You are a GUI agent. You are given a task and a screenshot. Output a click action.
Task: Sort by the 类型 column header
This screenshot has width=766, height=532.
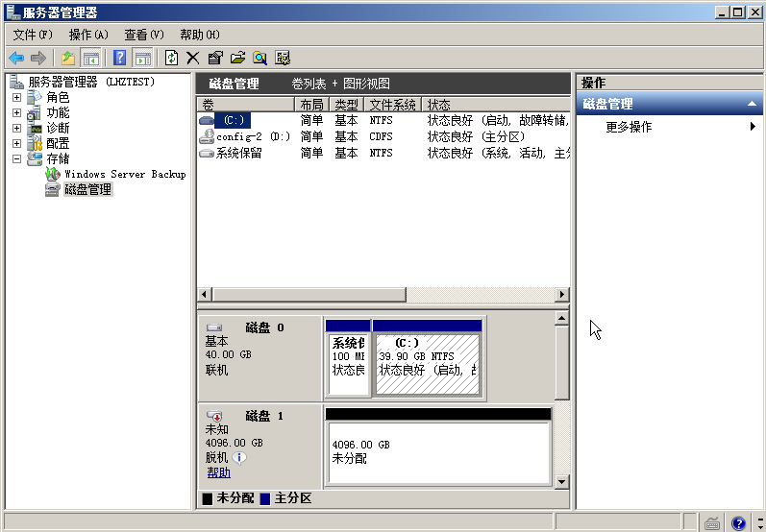coord(347,105)
